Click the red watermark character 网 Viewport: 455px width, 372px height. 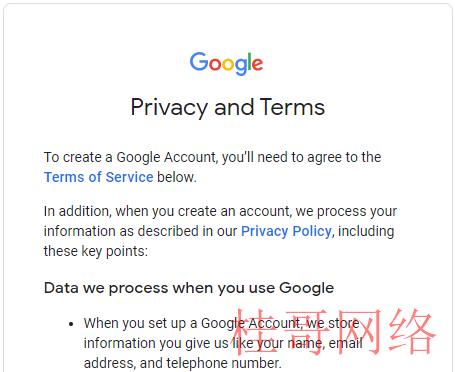[x=359, y=331]
